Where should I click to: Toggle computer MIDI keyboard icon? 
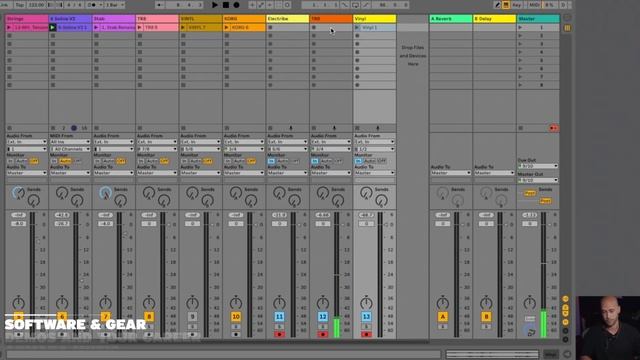tap(506, 5)
